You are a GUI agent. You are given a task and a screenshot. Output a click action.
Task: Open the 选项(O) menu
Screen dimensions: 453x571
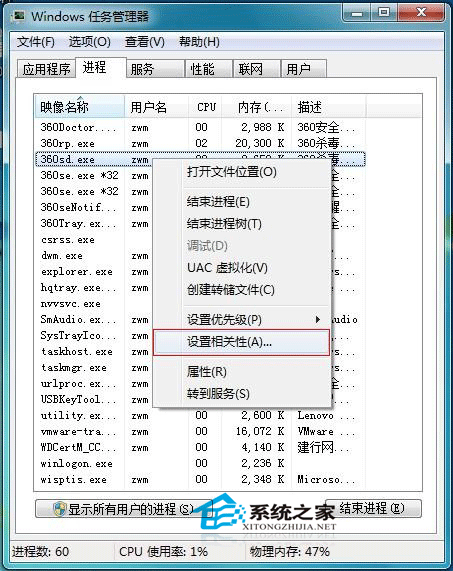(90, 42)
